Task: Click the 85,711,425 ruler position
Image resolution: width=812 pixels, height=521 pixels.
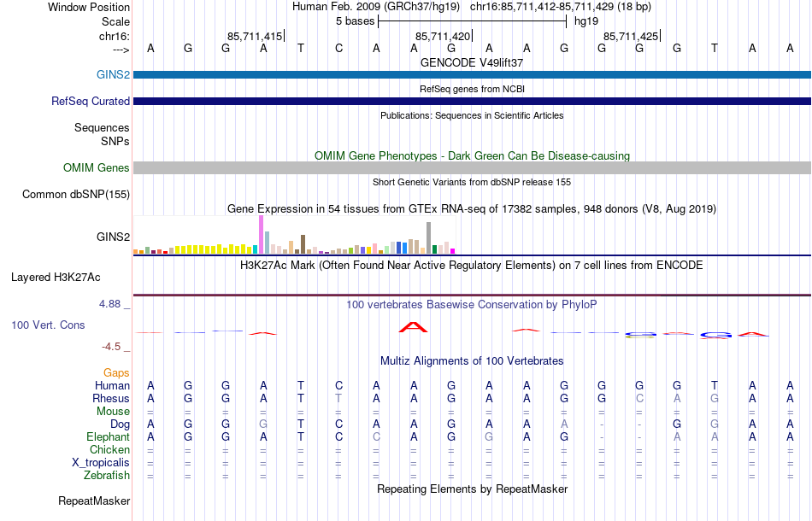Action: point(631,36)
